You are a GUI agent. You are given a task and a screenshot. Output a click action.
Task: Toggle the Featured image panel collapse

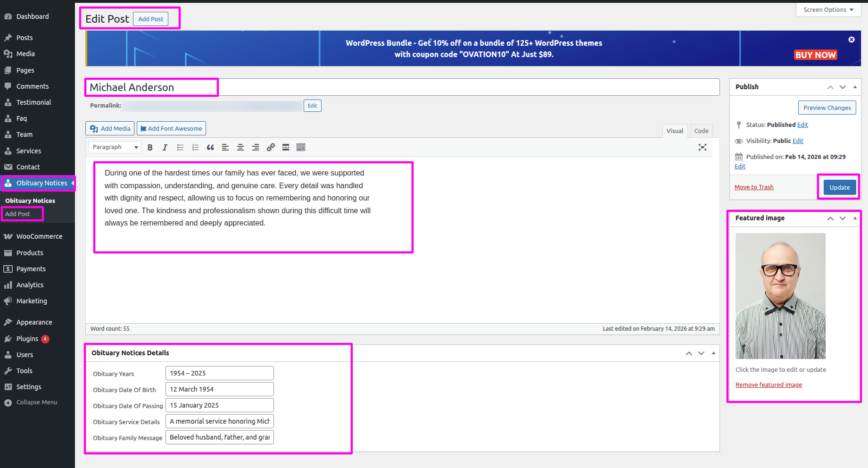click(x=855, y=218)
